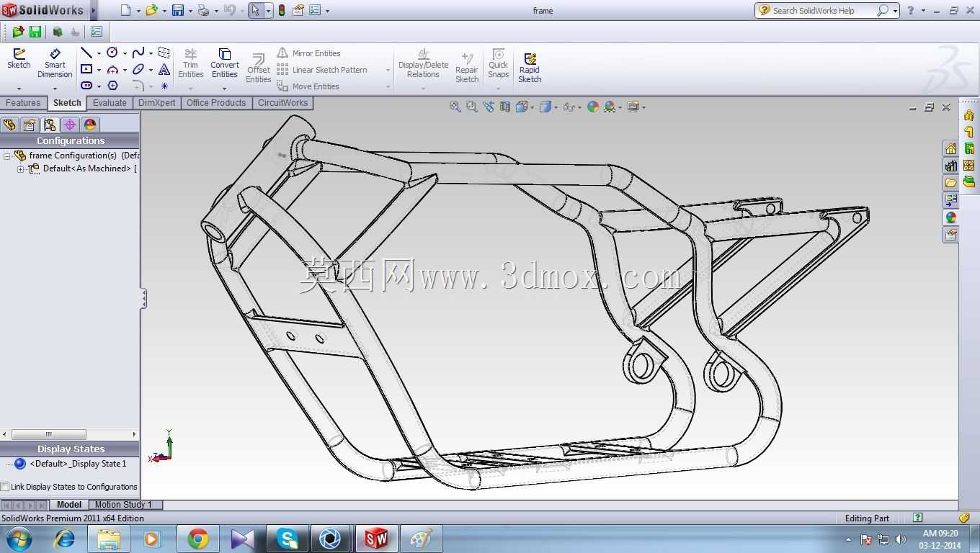Viewport: 980px width, 553px height.
Task: Click the Edit Appearance color sphere icon
Action: pos(593,107)
